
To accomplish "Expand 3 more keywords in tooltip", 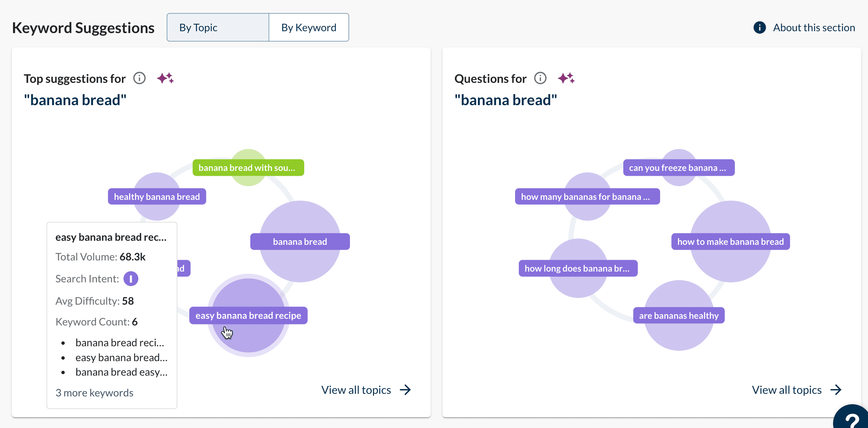I will tap(94, 393).
